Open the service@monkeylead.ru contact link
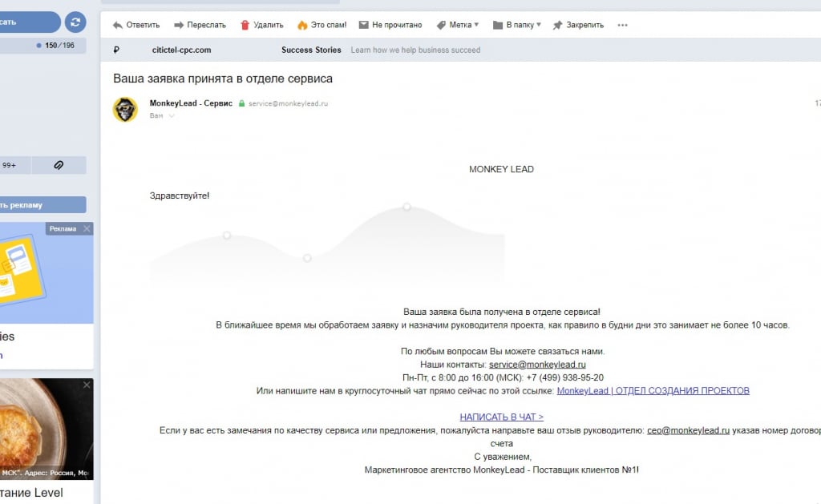Screen dimensions: 821x504 tap(537, 365)
